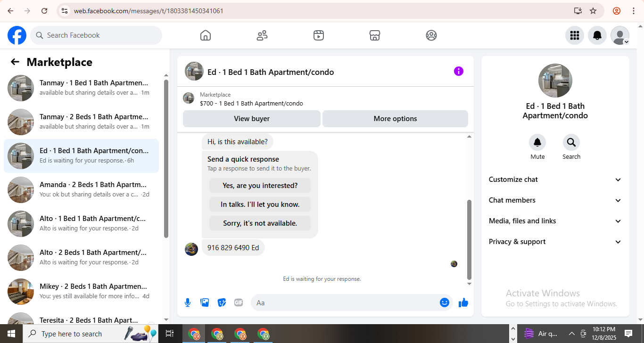Send quick response 'Yes, are you interested?'
Image resolution: width=644 pixels, height=343 pixels.
(x=260, y=186)
